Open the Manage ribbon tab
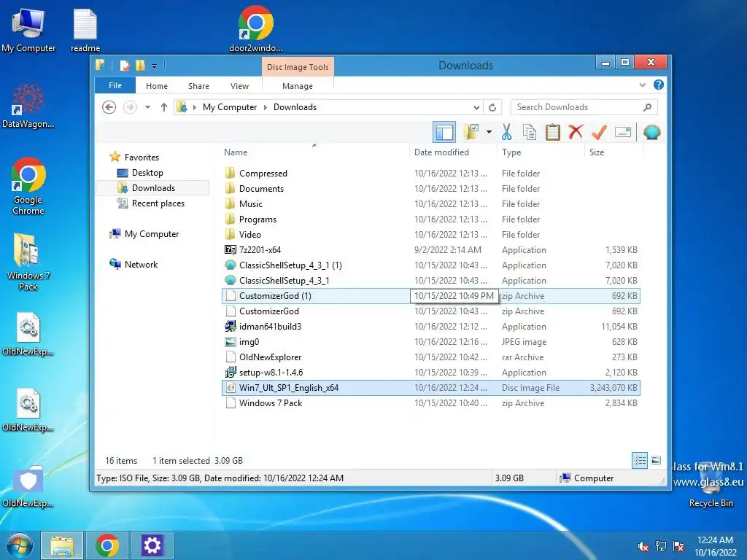Viewport: 747px width, 560px height. pos(298,86)
